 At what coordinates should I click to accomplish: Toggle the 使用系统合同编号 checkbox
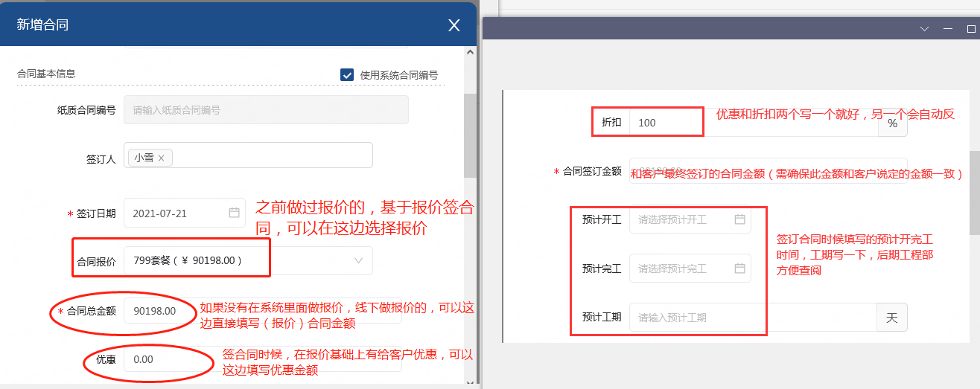tap(347, 74)
